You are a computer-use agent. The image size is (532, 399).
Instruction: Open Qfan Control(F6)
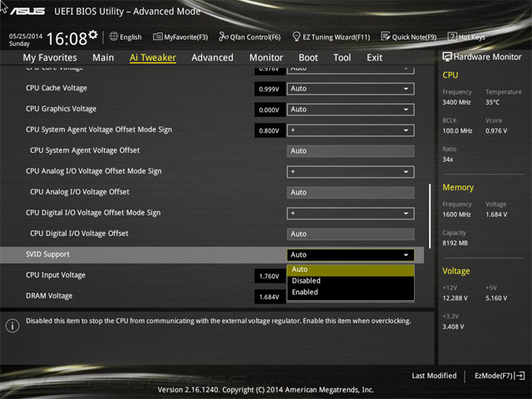249,37
